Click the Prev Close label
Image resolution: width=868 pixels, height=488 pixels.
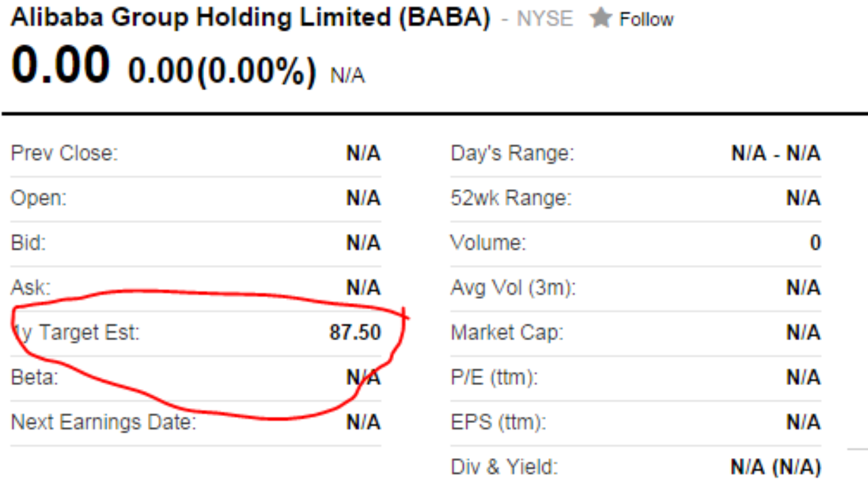[64, 154]
